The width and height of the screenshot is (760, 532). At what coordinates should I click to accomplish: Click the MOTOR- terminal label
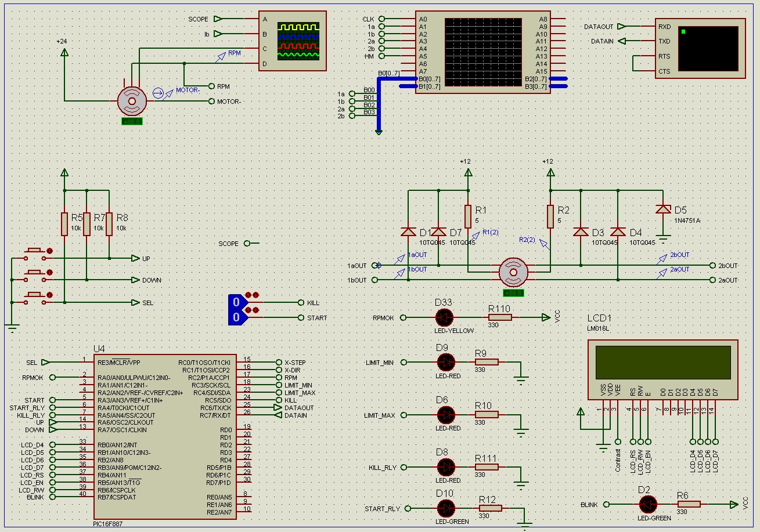coord(229,102)
